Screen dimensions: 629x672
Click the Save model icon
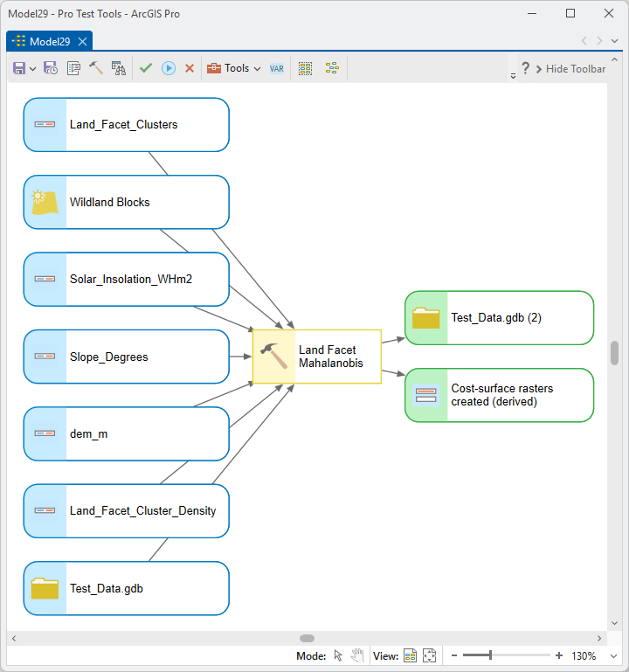click(19, 68)
